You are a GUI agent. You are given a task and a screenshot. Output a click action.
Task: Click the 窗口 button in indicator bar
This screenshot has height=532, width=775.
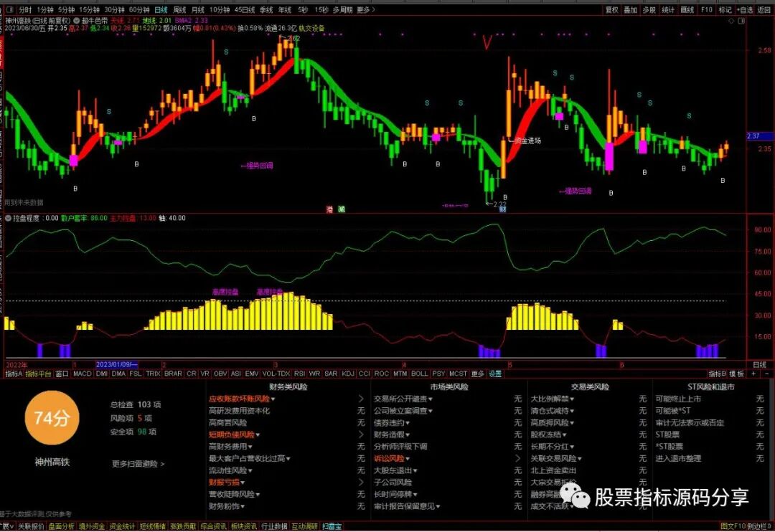62,374
